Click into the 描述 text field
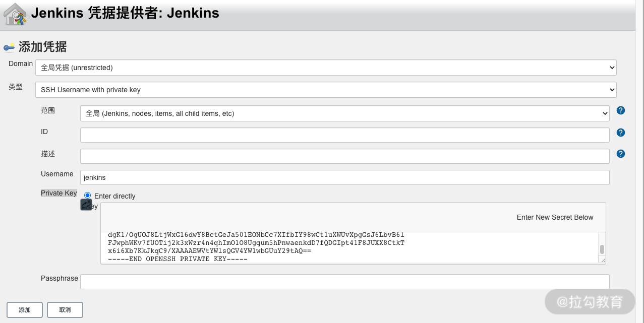644x323 pixels. tap(345, 156)
